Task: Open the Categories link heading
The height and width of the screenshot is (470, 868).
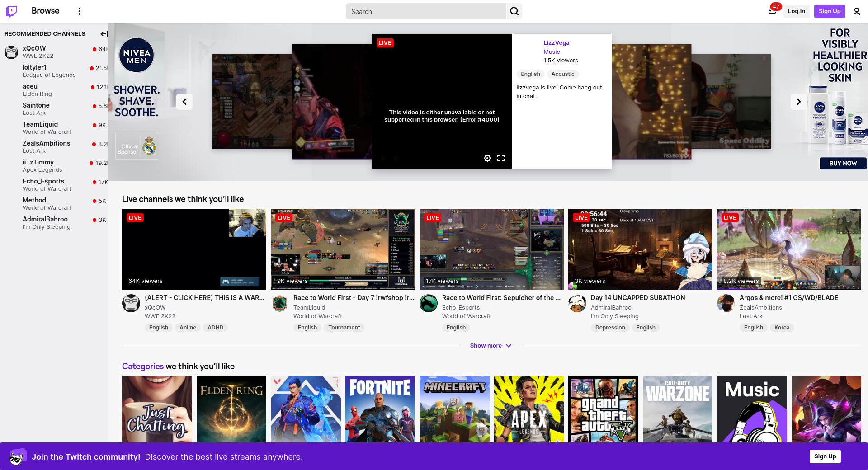Action: point(142,367)
